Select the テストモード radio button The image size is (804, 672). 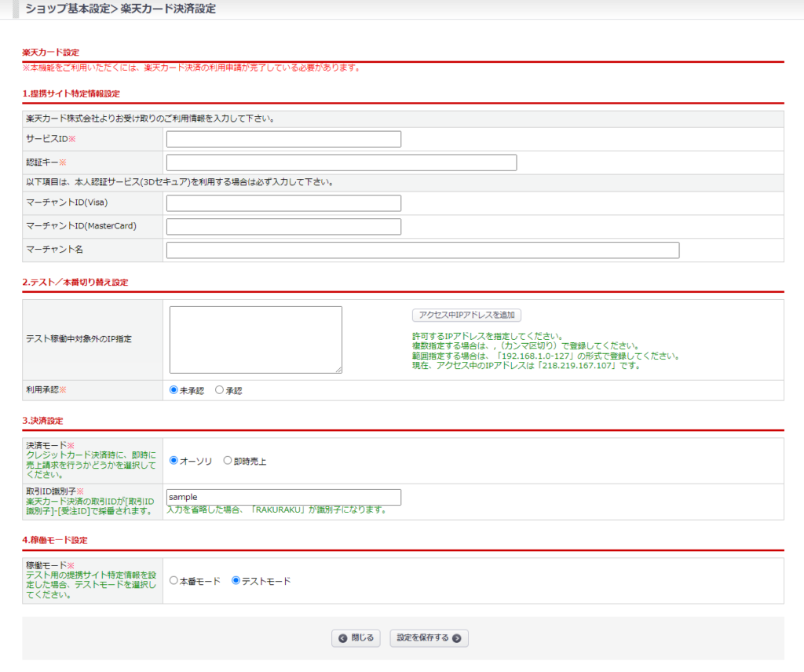(236, 581)
